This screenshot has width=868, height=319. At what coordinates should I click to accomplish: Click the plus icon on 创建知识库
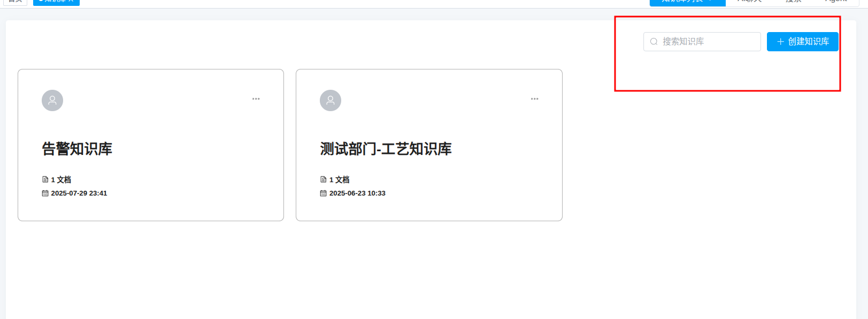pos(780,42)
